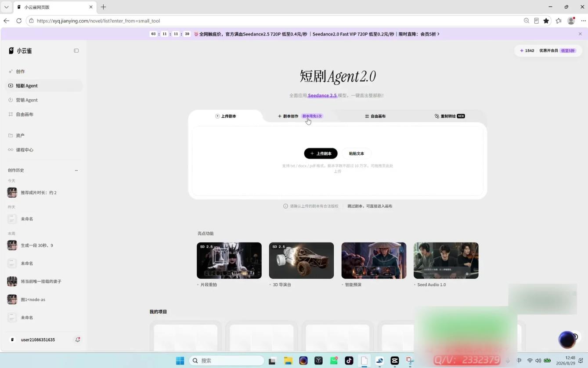
Task: Open the Windows Start menu
Action: point(180,361)
